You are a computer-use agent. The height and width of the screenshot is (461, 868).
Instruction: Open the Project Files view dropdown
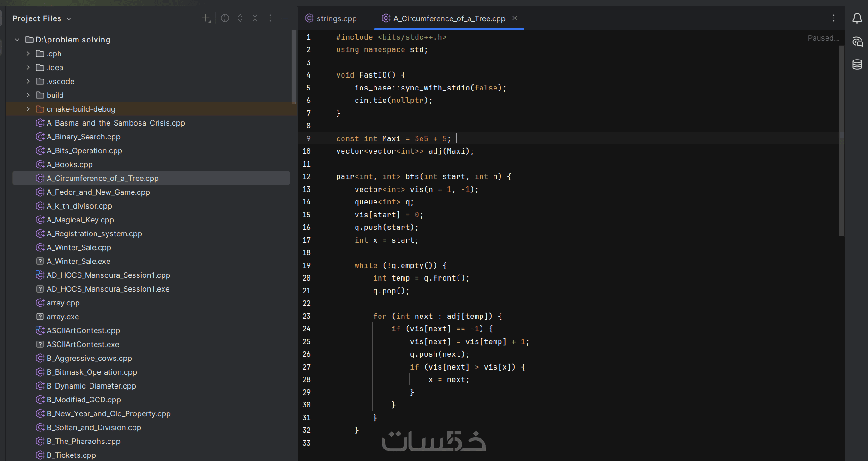42,18
